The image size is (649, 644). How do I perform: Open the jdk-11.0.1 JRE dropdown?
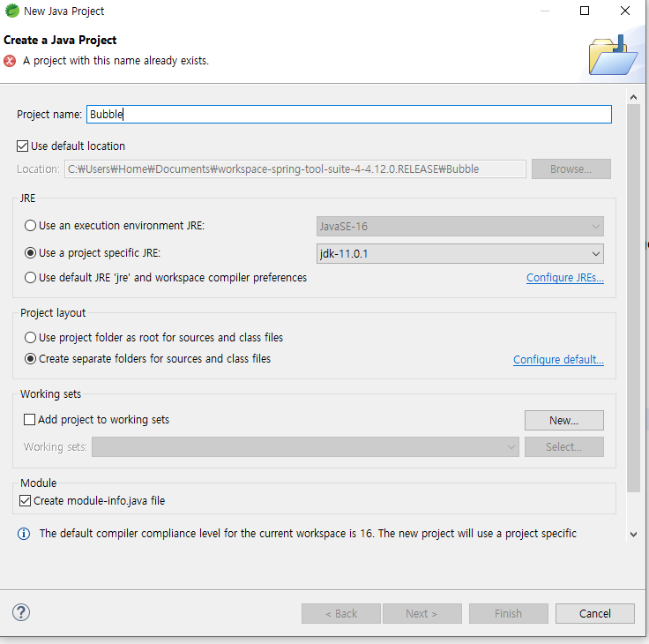point(459,253)
